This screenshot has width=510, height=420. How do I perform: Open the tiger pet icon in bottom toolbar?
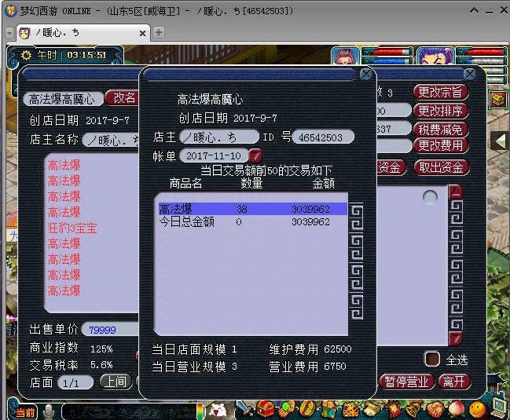(350, 409)
